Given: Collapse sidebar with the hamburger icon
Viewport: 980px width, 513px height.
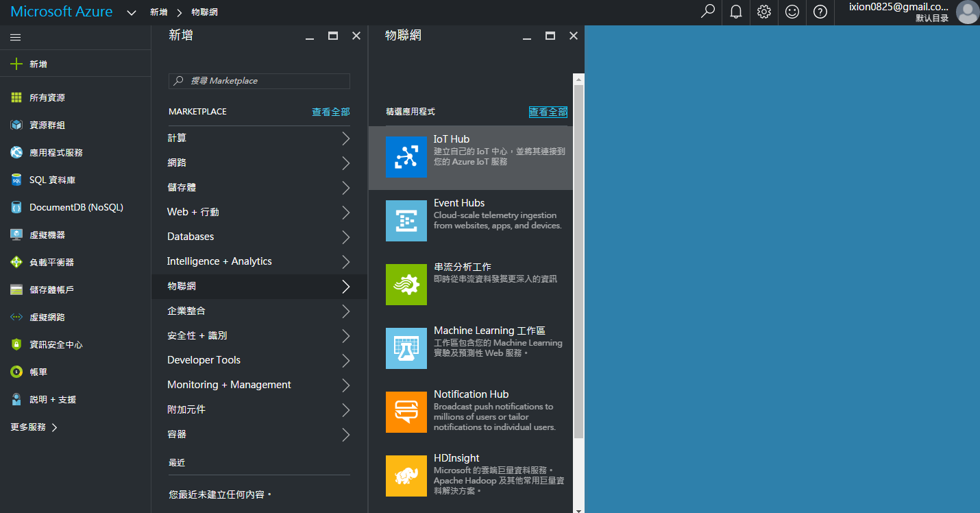Looking at the screenshot, I should (16, 38).
